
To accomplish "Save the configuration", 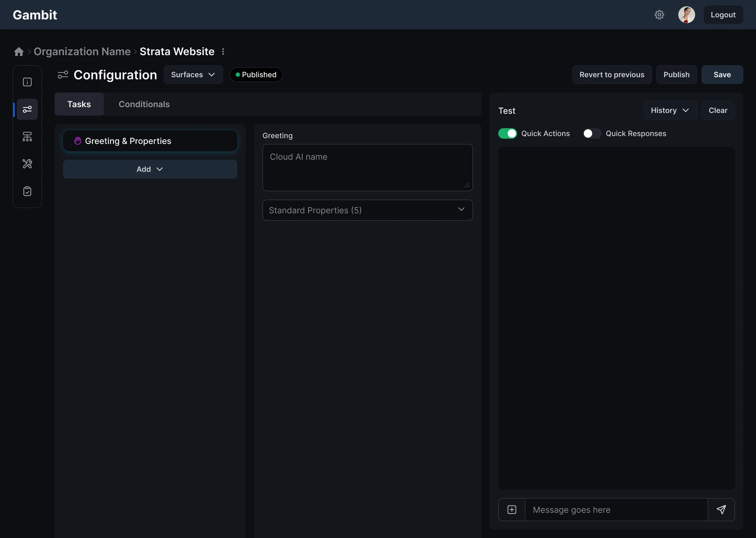I will point(722,74).
